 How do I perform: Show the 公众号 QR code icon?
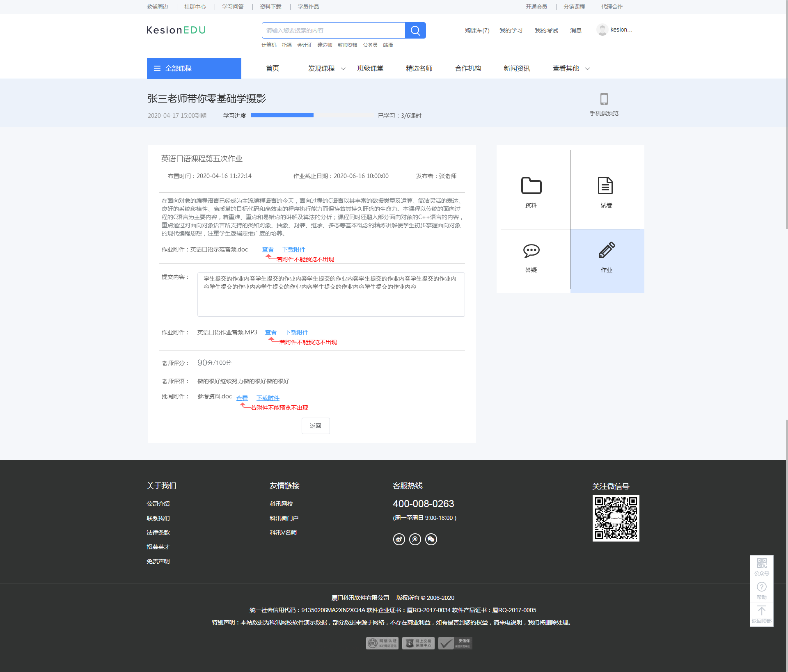pos(761,563)
